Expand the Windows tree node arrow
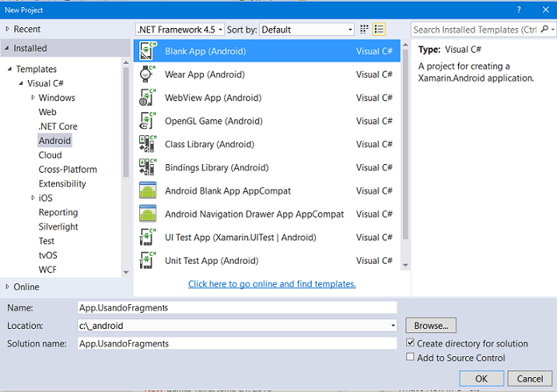The height and width of the screenshot is (392, 557). (33, 97)
